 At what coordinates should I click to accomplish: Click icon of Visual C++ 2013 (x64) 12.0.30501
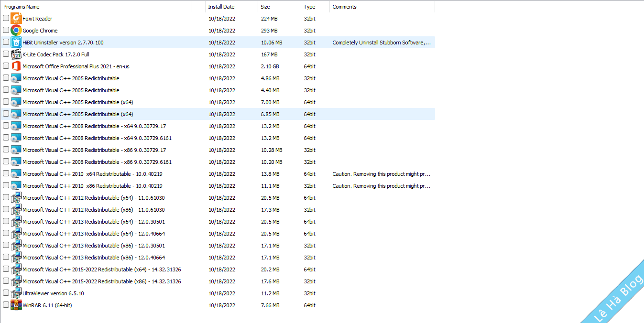click(x=16, y=222)
